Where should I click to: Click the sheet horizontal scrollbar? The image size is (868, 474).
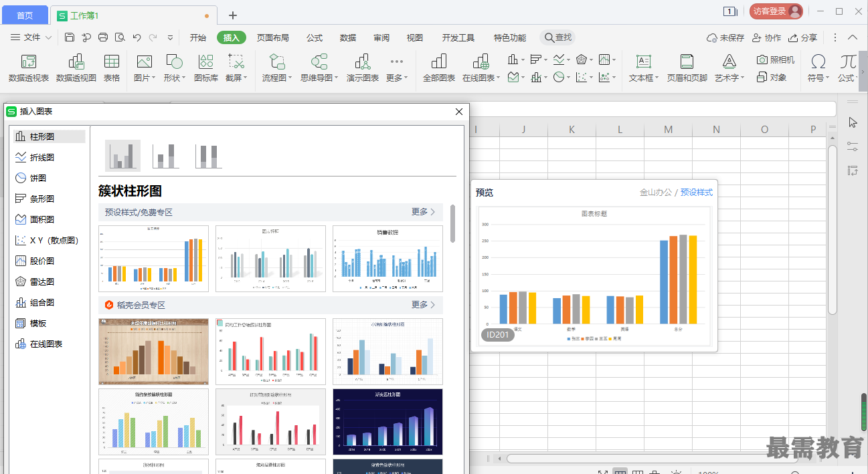click(x=651, y=459)
